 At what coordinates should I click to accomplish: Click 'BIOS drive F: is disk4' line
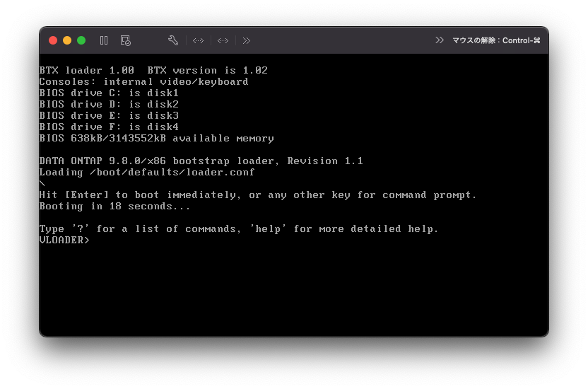(109, 127)
